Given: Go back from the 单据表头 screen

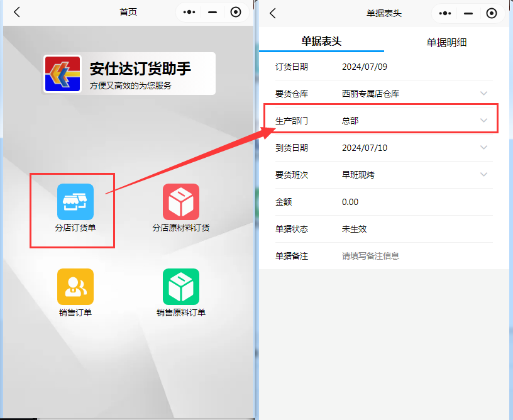Looking at the screenshot, I should pyautogui.click(x=273, y=13).
